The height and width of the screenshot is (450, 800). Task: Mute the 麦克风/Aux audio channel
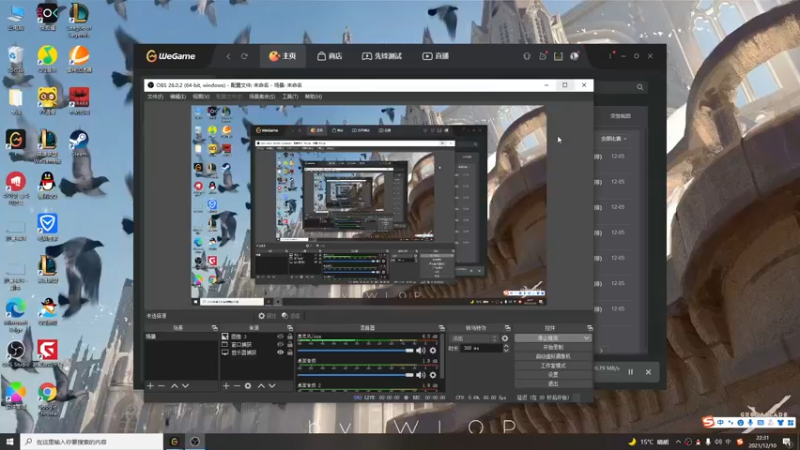pyautogui.click(x=420, y=351)
